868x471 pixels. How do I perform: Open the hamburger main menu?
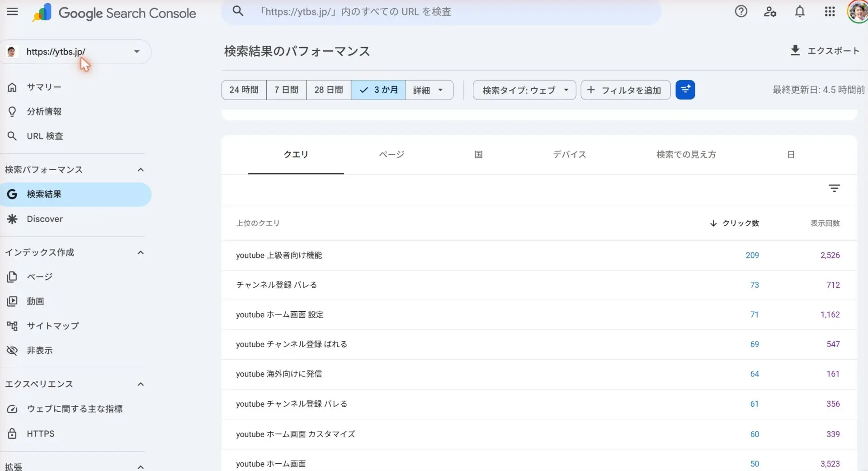pyautogui.click(x=12, y=12)
